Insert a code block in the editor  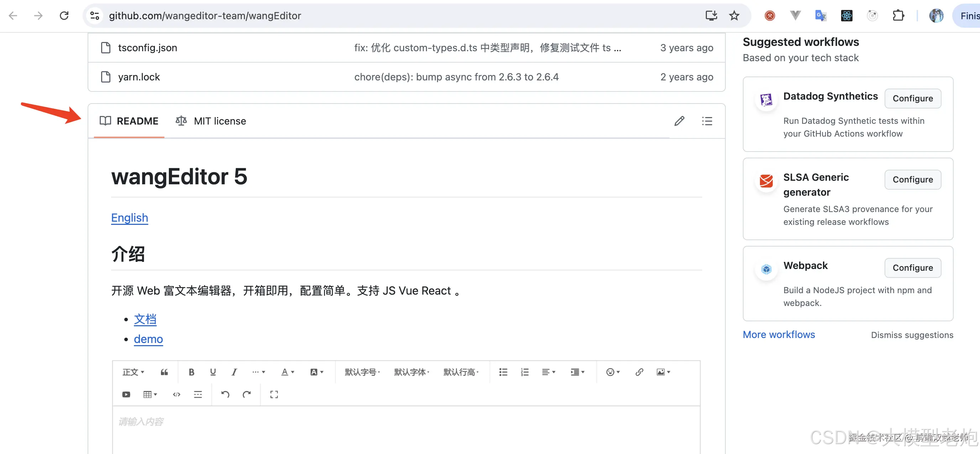(177, 394)
